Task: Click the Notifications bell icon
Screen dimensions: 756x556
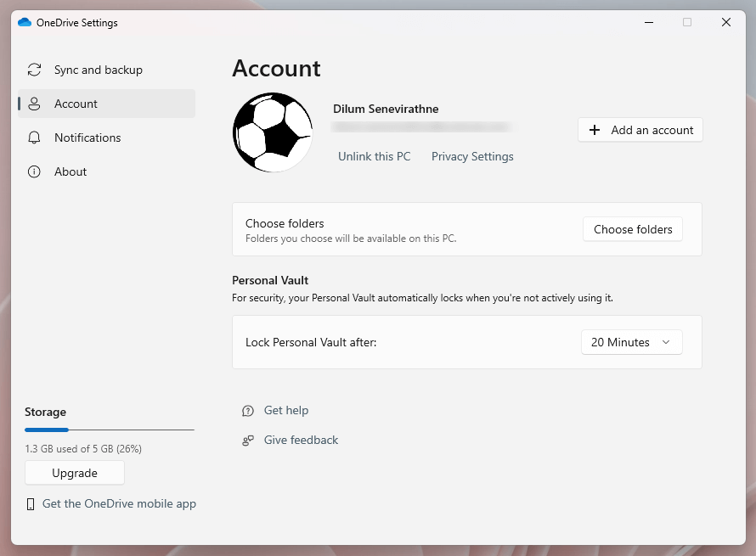Action: (34, 138)
